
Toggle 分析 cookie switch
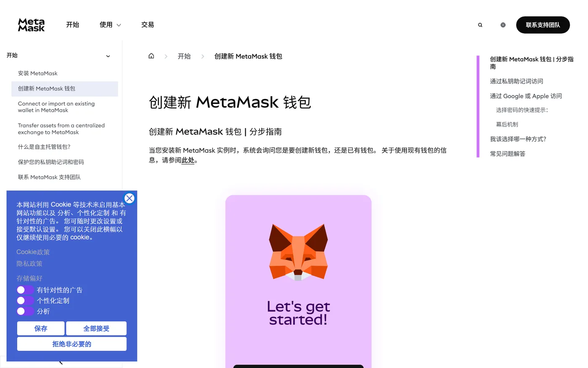click(x=25, y=311)
